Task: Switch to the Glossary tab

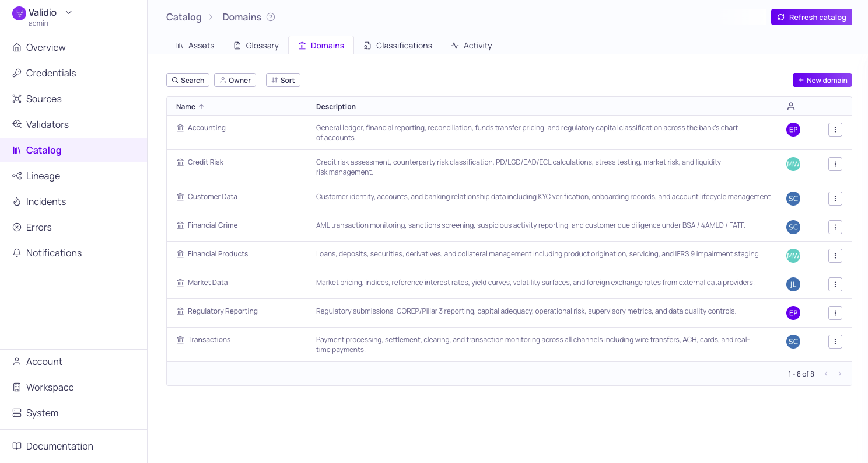Action: tap(256, 46)
